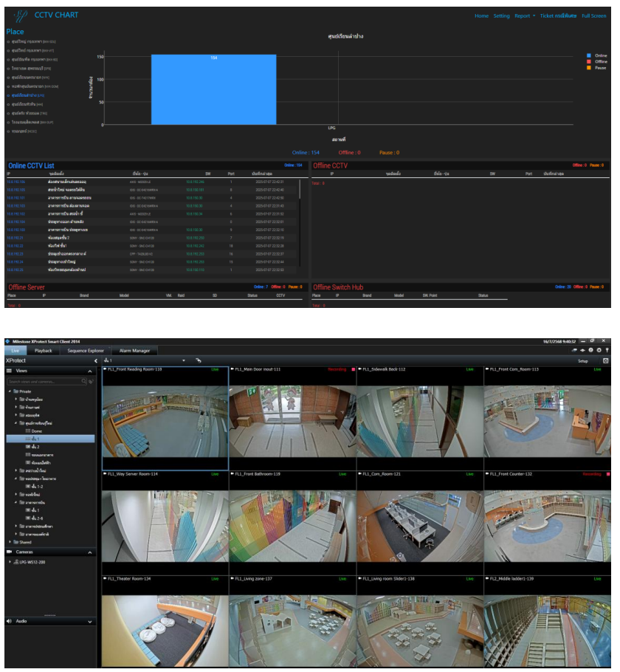This screenshot has height=672, width=620.
Task: Click the Views panel grid icon
Action: (x=10, y=370)
